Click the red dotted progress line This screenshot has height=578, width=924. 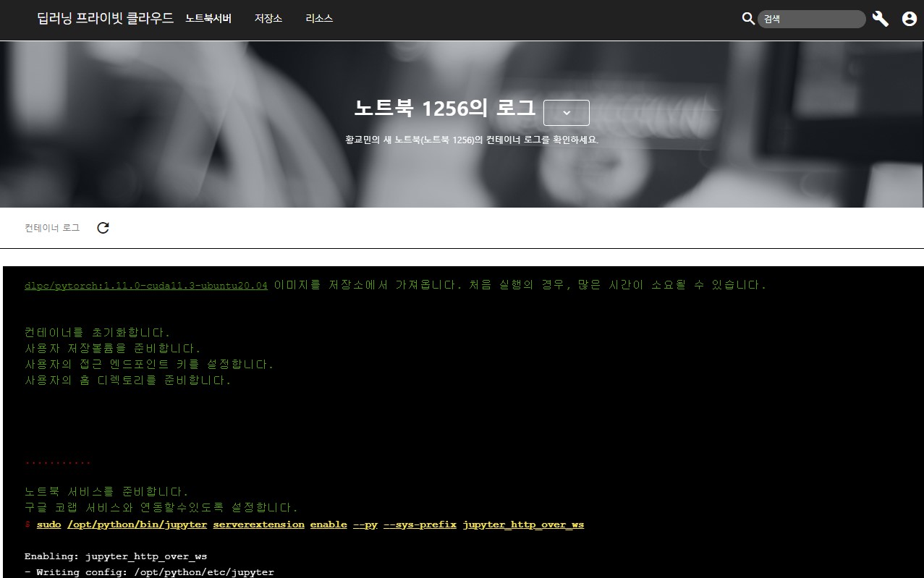point(58,463)
